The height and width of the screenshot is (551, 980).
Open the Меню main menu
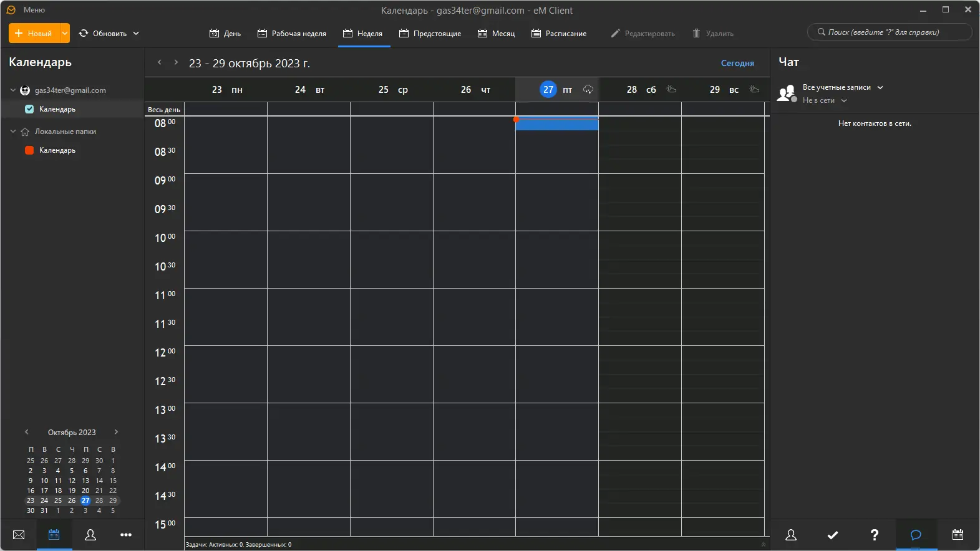pyautogui.click(x=34, y=10)
